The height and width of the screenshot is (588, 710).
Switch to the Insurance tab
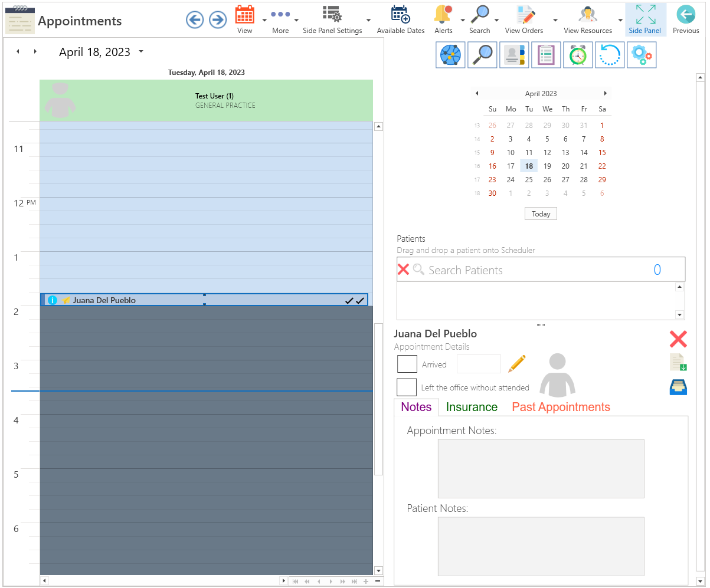click(x=472, y=407)
